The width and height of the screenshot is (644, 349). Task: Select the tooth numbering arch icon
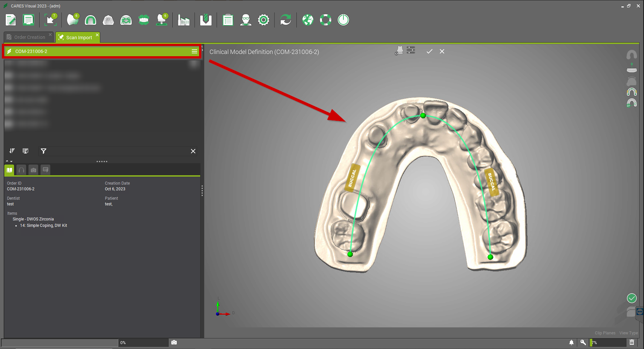632,103
